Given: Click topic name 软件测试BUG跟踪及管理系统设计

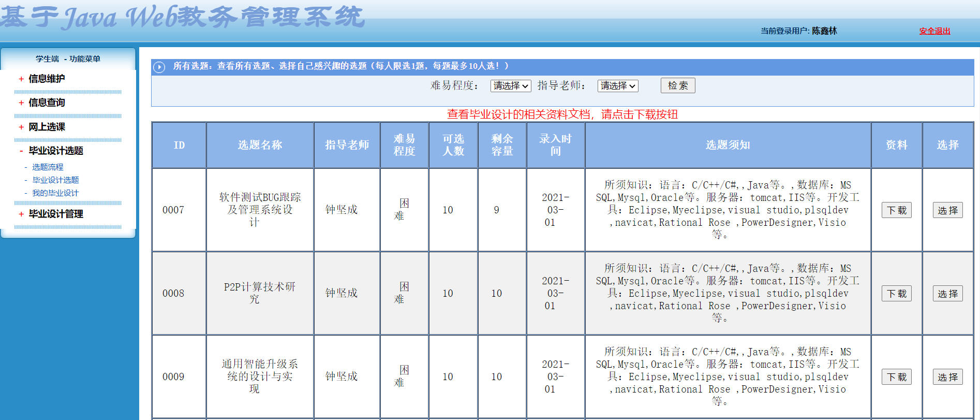Looking at the screenshot, I should tap(260, 210).
